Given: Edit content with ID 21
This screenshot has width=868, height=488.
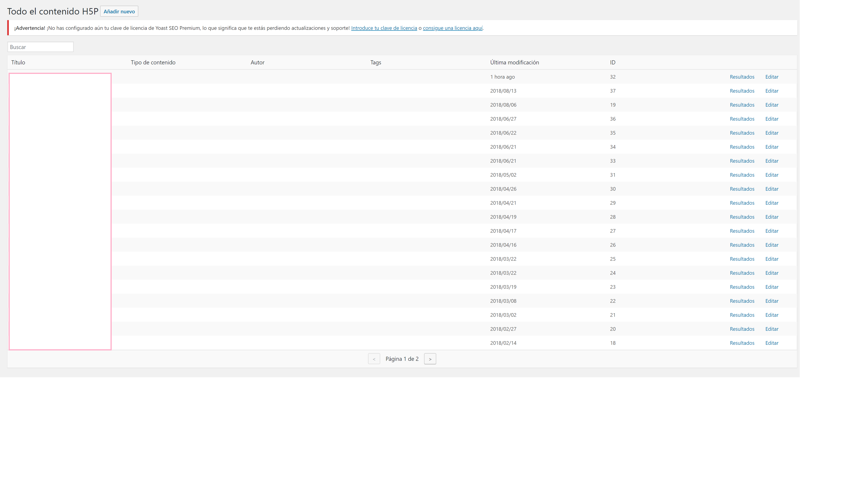Looking at the screenshot, I should coord(772,315).
